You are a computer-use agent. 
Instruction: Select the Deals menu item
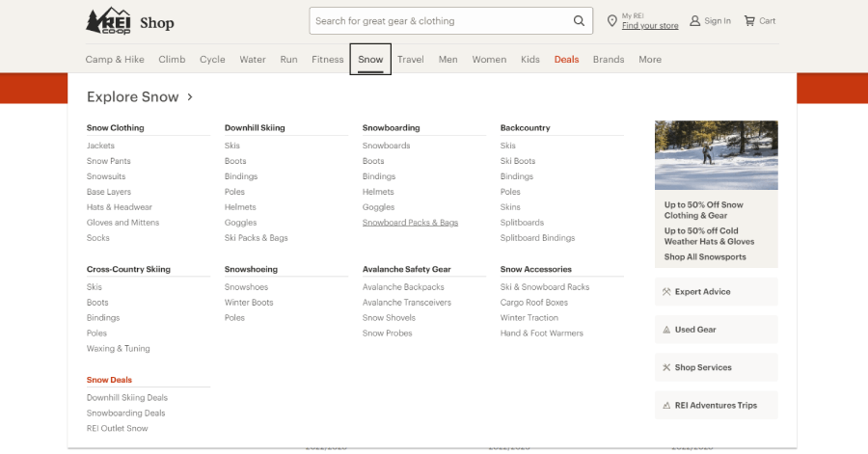point(566,60)
